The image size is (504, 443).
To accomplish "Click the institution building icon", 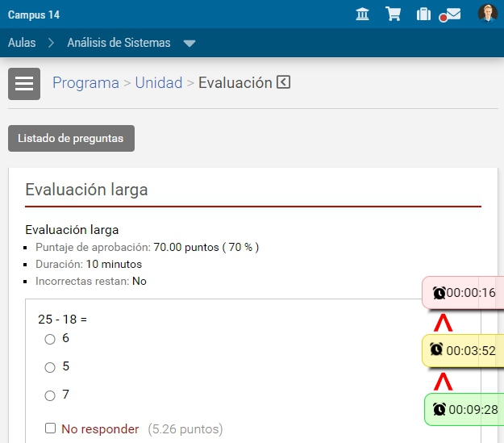I will click(363, 15).
